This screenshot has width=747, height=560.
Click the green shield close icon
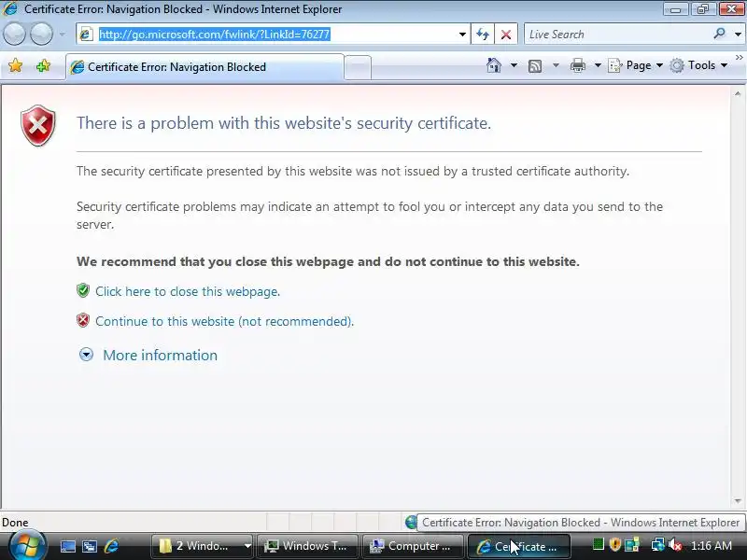[83, 290]
